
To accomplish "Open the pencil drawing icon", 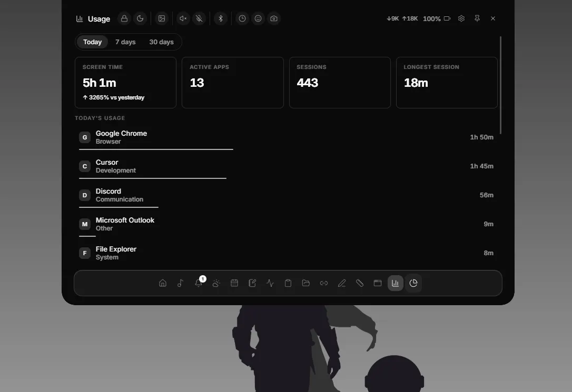I will point(341,283).
